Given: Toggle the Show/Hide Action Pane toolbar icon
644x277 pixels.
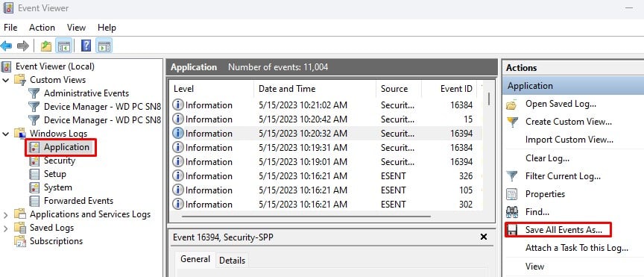Looking at the screenshot, I should pos(104,46).
